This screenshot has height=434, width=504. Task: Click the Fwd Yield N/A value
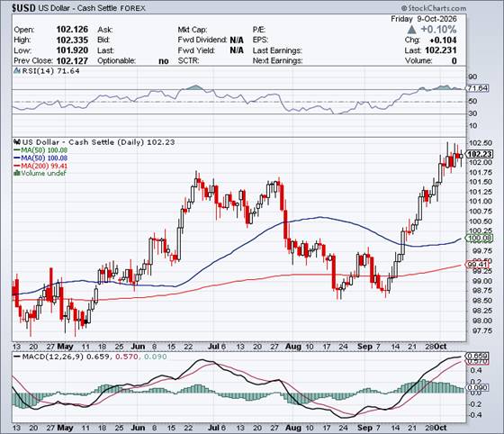click(x=237, y=50)
